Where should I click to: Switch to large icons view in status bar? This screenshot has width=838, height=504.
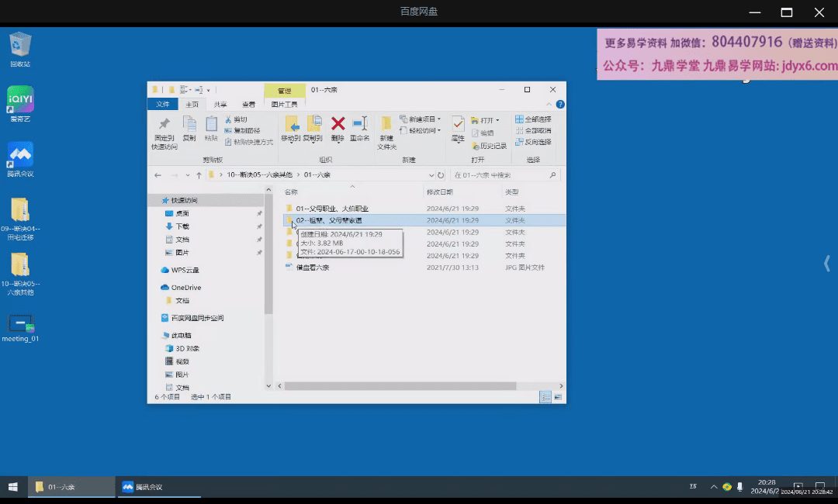558,396
